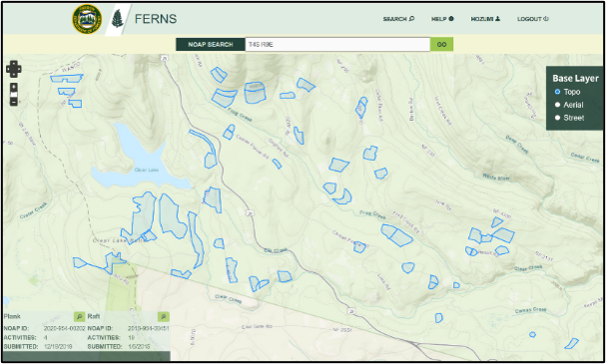Viewport: 606px width, 364px height.
Task: Click the White River label on the map
Action: coord(496,178)
